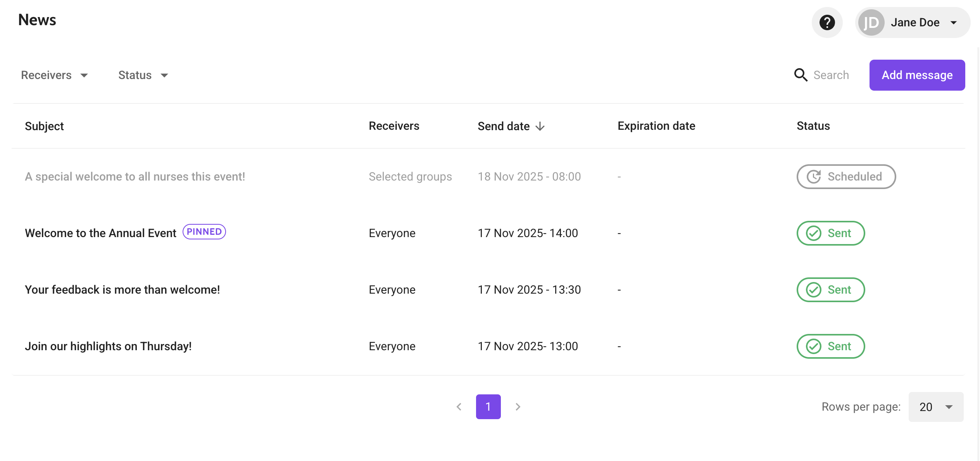Viewport: 980px width, 461px height.
Task: Click the Sent badge for Annual Event
Action: tap(830, 233)
